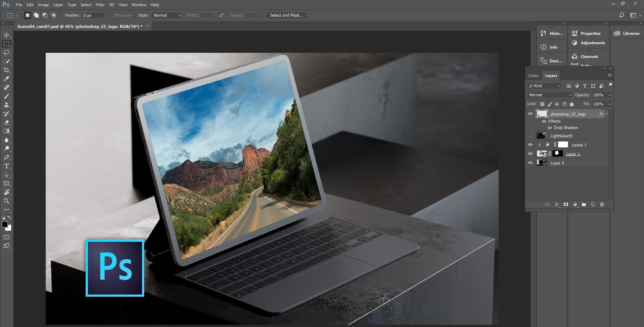Hide the Effects of photoshop_CC_logo layer
Viewport: 644px width, 327px height.
[544, 121]
